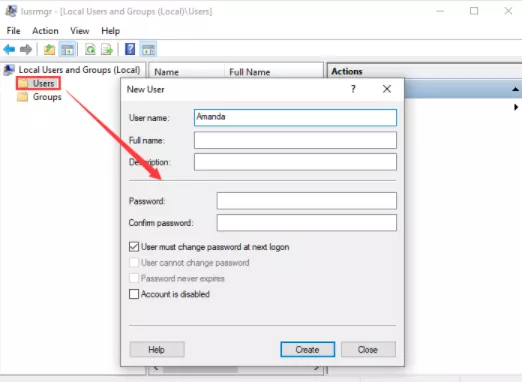The height and width of the screenshot is (382, 522).
Task: Maximize the lusrmgr window
Action: pyautogui.click(x=474, y=11)
